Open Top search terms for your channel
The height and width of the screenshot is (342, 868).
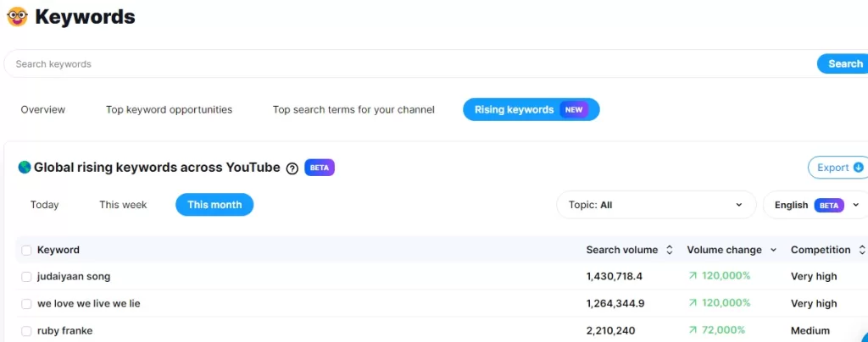[353, 109]
